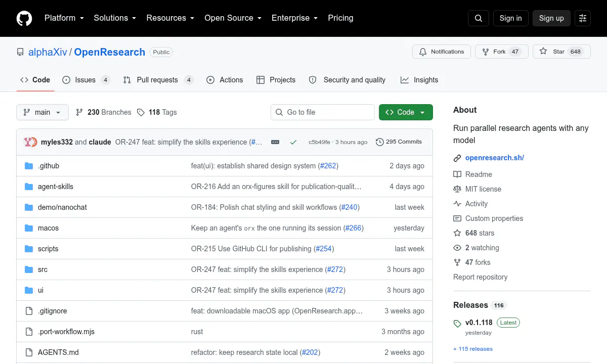The width and height of the screenshot is (607, 364).
Task: Open the main branch selector dropdown
Action: (42, 112)
